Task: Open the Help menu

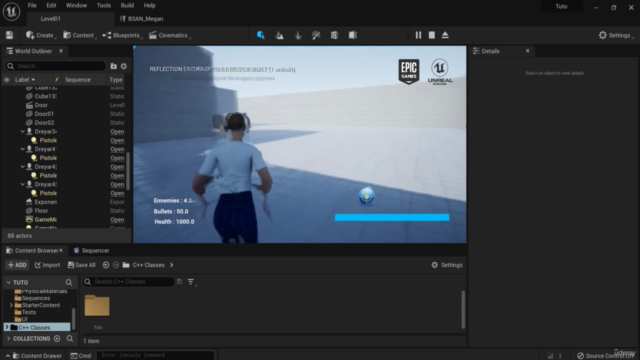Action: click(x=149, y=5)
